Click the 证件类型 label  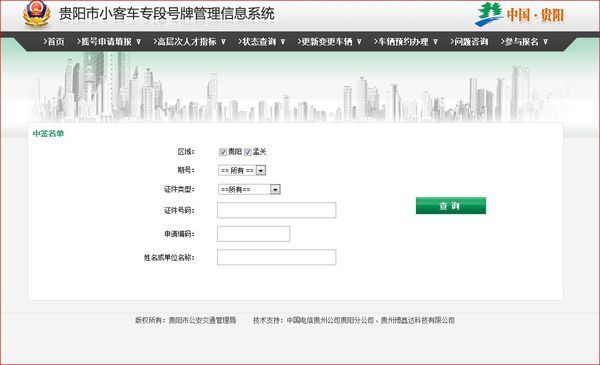tap(179, 189)
